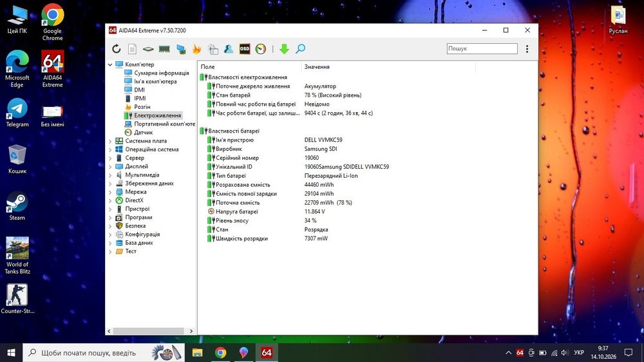Click the motherboard chip toolbar icon

click(148, 49)
